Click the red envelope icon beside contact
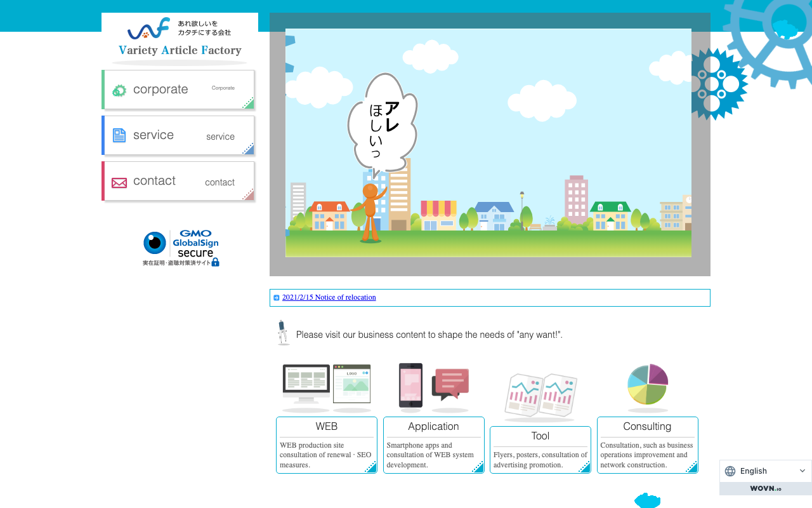This screenshot has height=508, width=812. (x=119, y=183)
